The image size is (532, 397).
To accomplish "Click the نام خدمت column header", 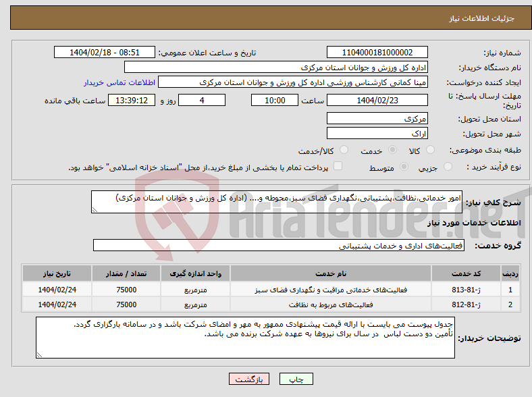I will [x=331, y=273].
